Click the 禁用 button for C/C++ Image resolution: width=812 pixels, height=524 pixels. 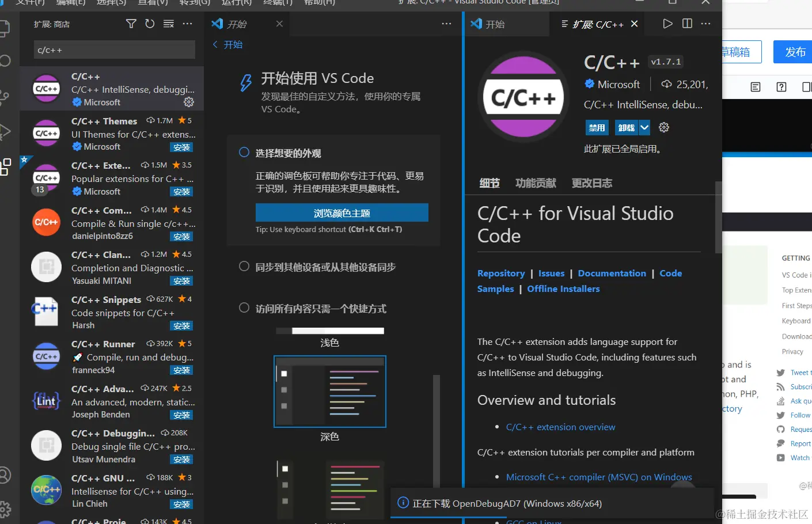[x=597, y=127]
